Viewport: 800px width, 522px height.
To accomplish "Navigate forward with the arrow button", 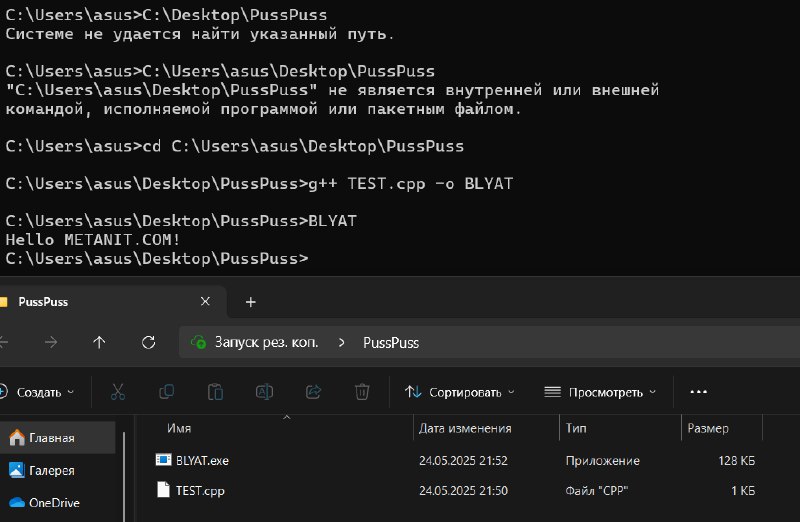I will pos(51,342).
